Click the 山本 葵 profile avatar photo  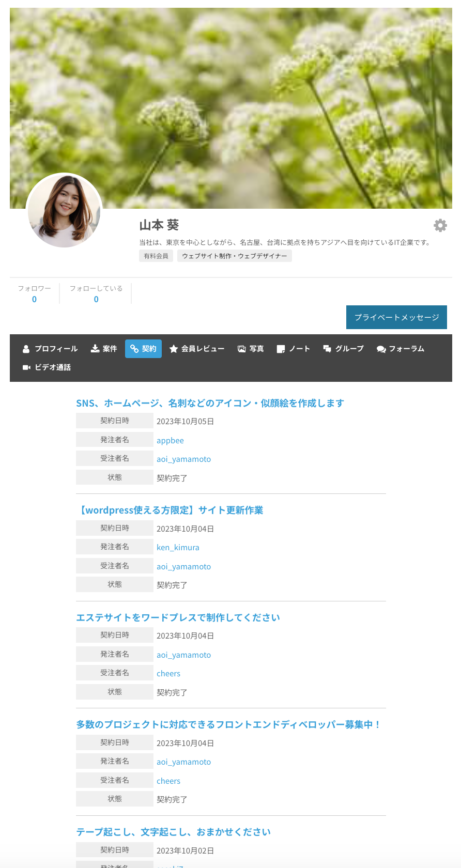(64, 211)
